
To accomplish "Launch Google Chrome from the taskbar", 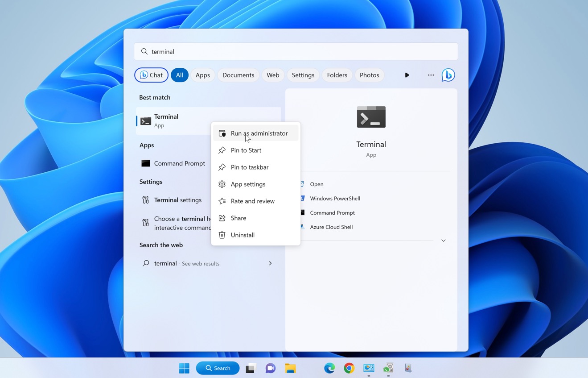I will click(349, 368).
